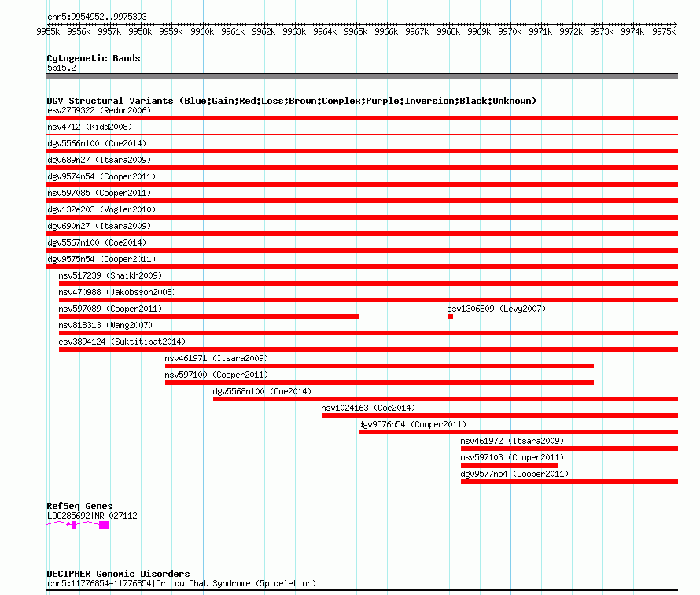The height and width of the screenshot is (595, 700).
Task: Click the red bar of esv2759322
Action: [x=362, y=118]
